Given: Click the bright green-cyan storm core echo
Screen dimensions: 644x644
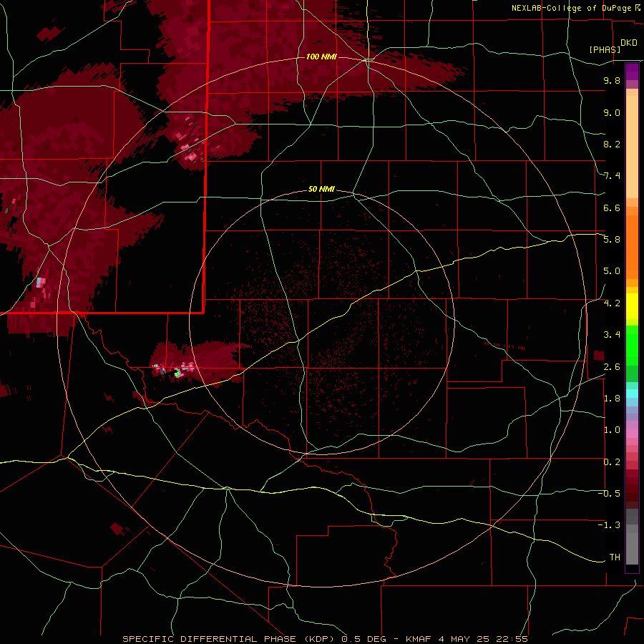Looking at the screenshot, I should [177, 374].
